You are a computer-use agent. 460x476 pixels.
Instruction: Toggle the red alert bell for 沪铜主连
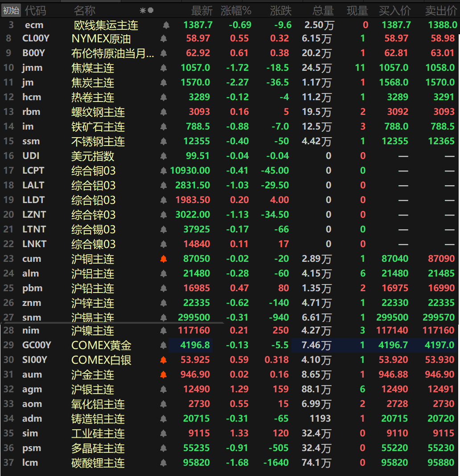[164, 259]
